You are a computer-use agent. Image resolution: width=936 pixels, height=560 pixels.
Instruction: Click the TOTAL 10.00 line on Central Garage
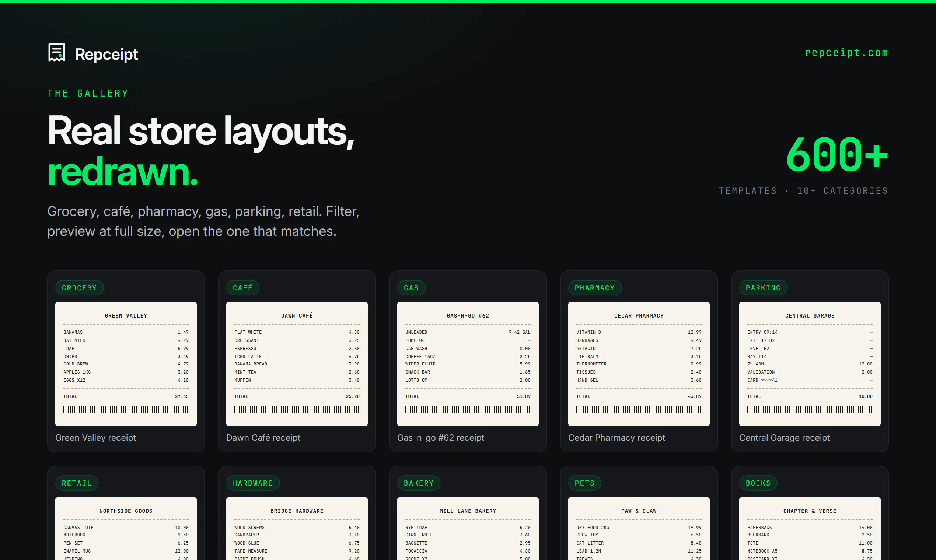tap(810, 396)
